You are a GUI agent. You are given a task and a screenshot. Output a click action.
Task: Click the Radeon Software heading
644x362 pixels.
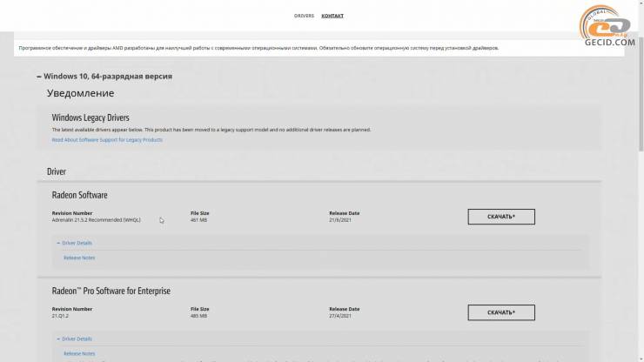tap(79, 195)
